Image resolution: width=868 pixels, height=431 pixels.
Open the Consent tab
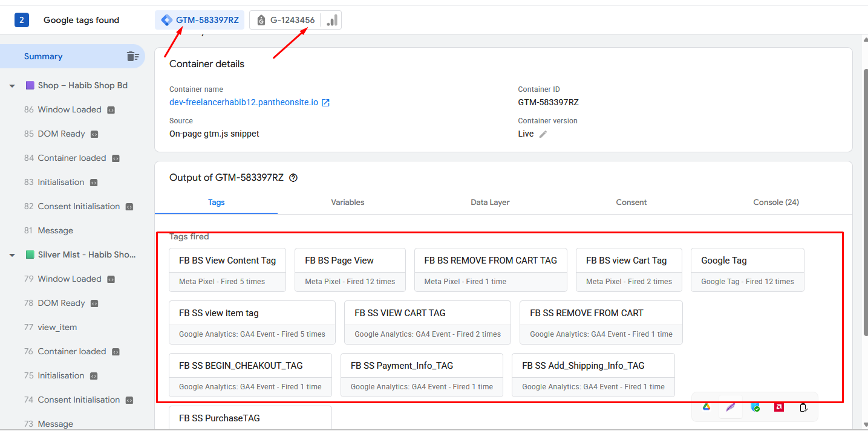pos(631,203)
